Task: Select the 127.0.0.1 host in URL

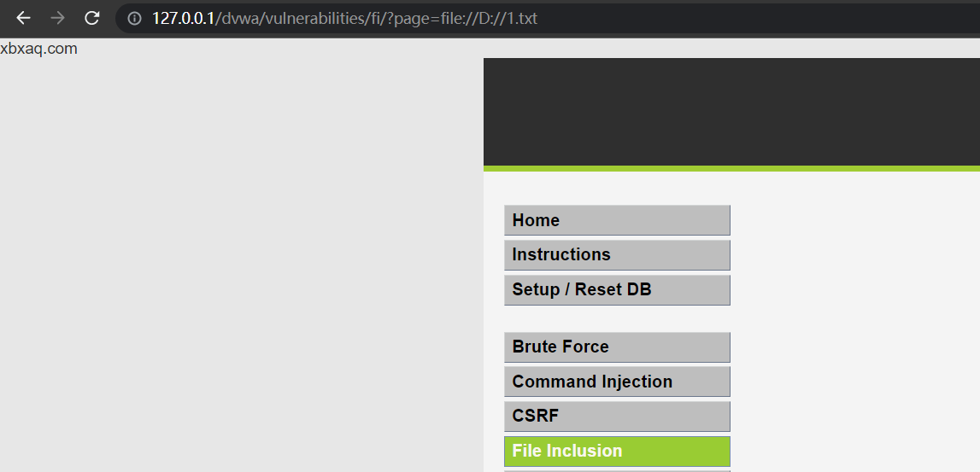Action: click(x=183, y=19)
